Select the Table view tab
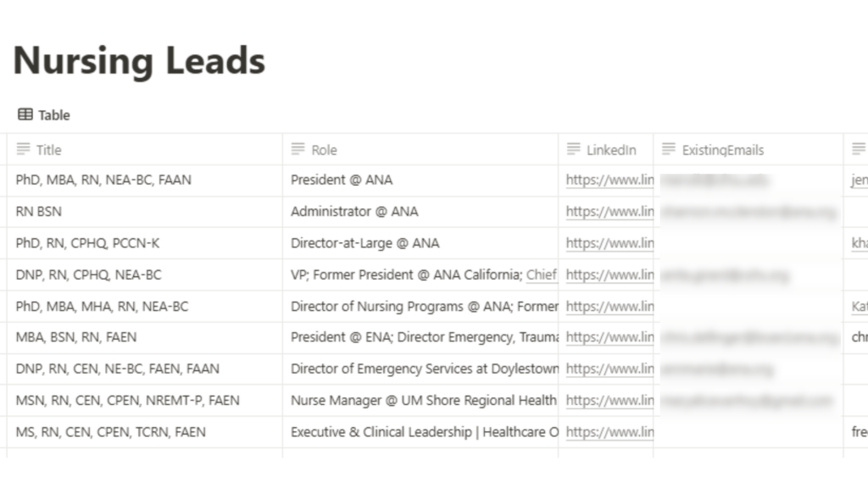 (x=44, y=114)
